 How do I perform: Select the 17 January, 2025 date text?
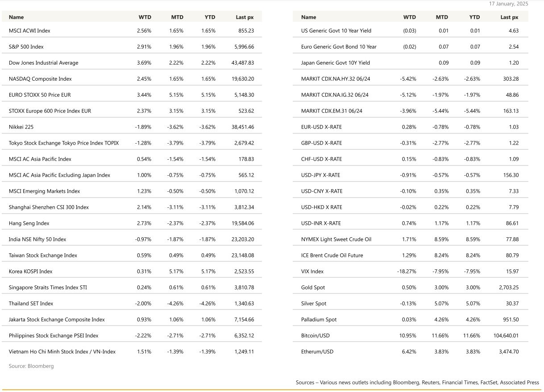coord(508,4)
